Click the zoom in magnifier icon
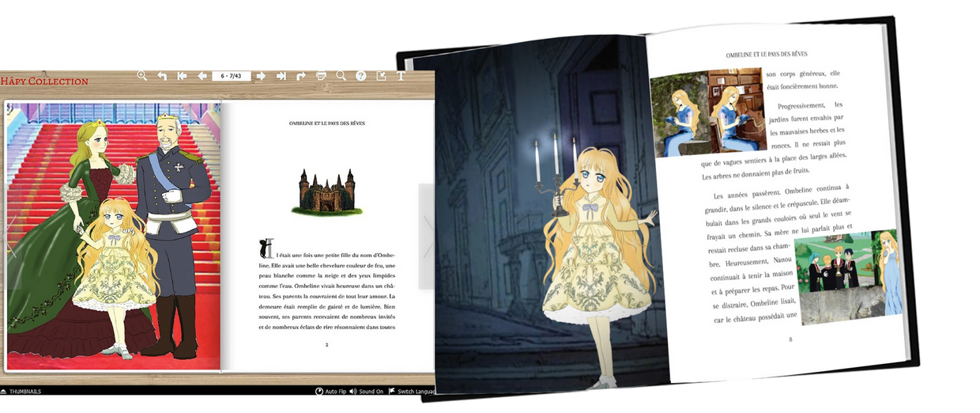This screenshot has height=413, width=980. coord(142,76)
